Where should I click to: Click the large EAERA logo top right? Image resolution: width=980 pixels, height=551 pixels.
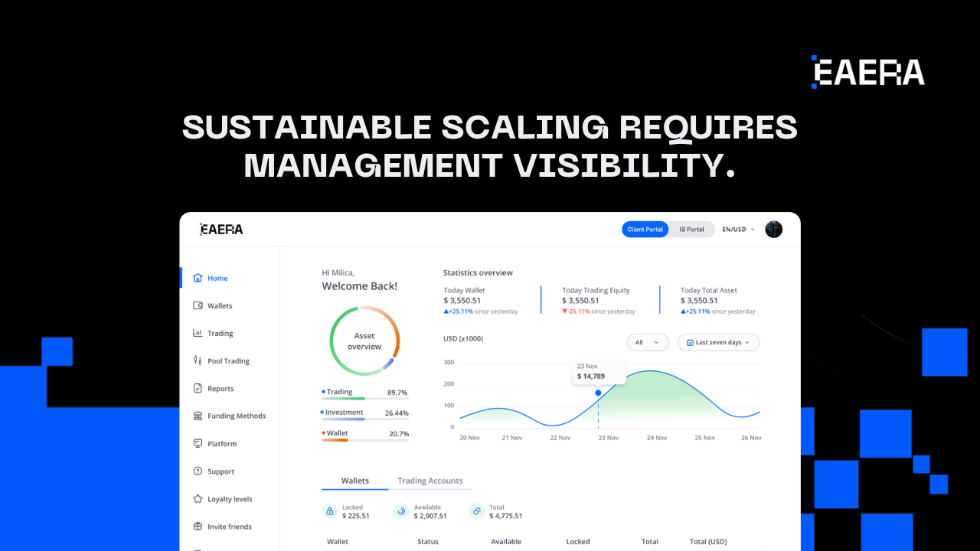867,72
